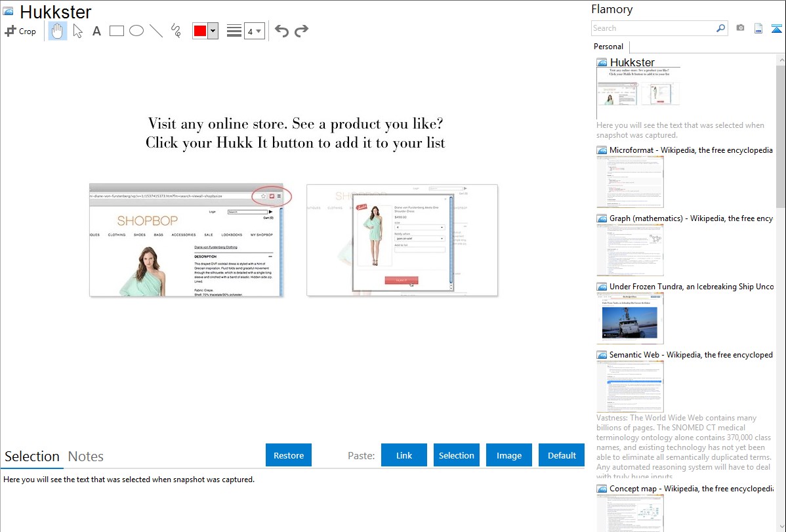The height and width of the screenshot is (532, 786).
Task: Choose the arrow pointer tool
Action: 77,31
